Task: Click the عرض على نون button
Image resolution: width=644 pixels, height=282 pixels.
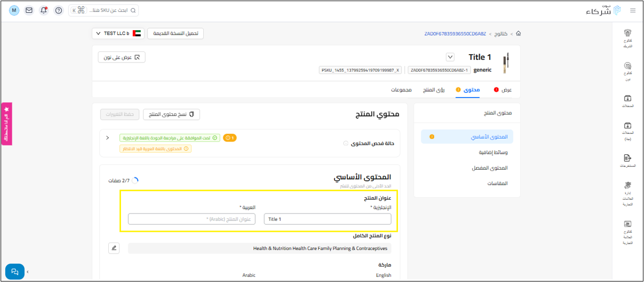Action: pos(122,57)
